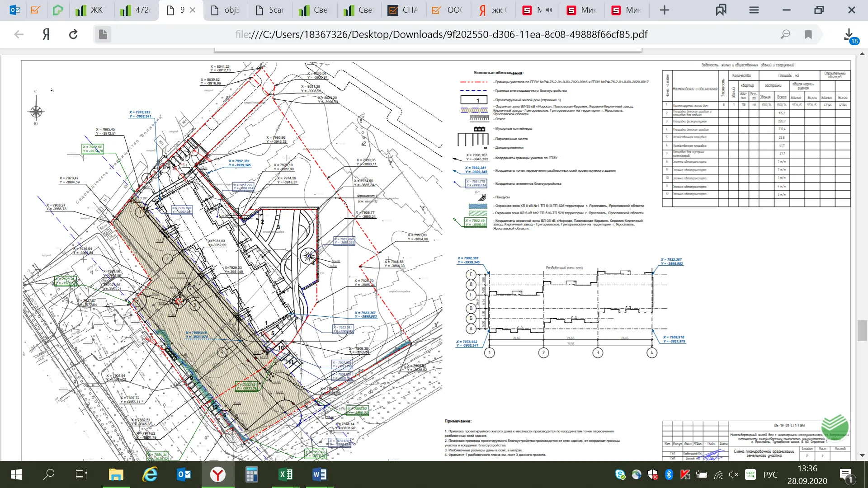This screenshot has width=868, height=488.
Task: Close the current PDF tab
Action: click(193, 10)
